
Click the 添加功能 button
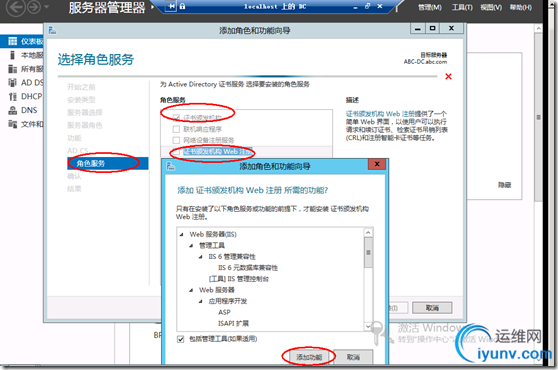tap(309, 357)
